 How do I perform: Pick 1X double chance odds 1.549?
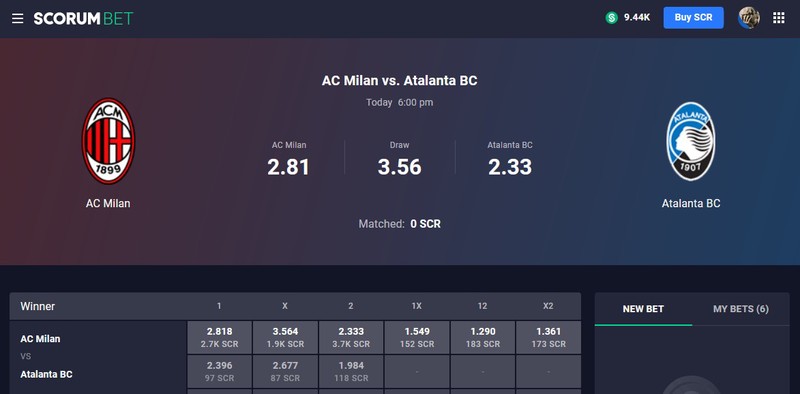point(417,337)
